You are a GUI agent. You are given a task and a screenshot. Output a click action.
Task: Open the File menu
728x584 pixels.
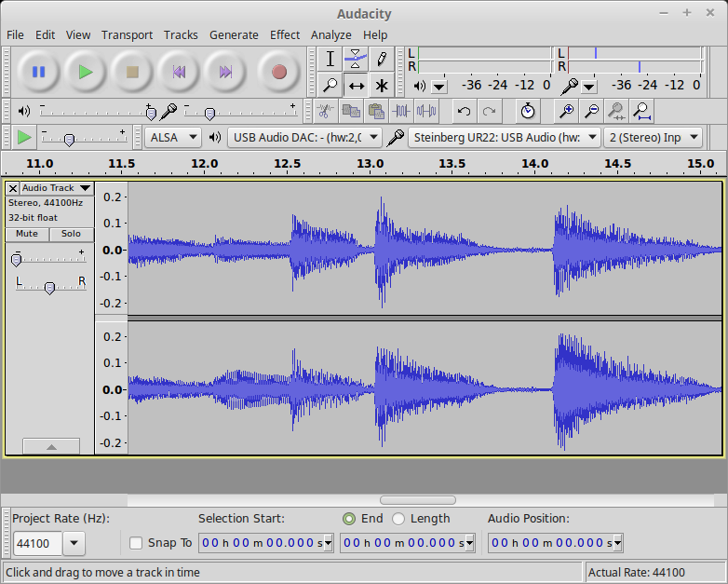click(x=15, y=34)
